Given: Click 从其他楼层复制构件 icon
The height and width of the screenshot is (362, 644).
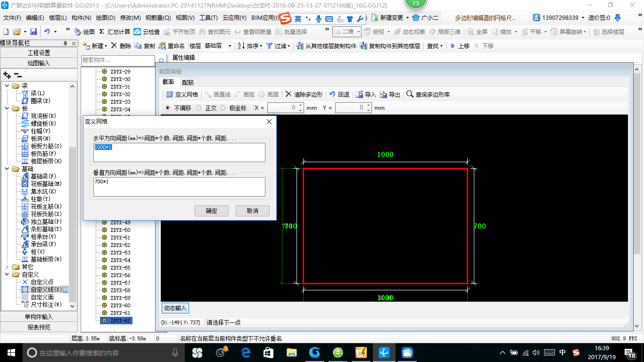Looking at the screenshot, I should 326,46.
